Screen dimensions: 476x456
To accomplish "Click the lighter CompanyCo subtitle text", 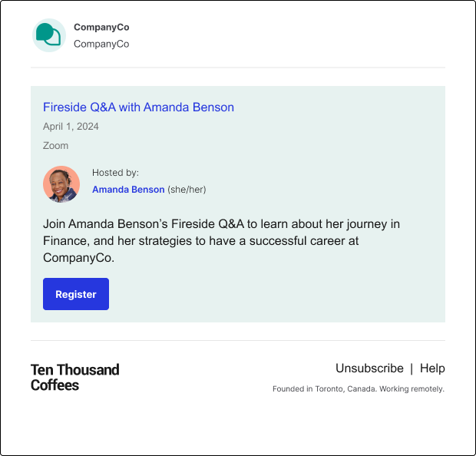I will tap(101, 44).
